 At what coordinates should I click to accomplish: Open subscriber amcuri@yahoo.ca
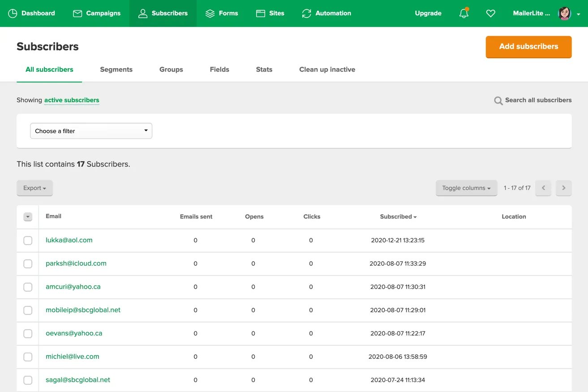point(73,287)
